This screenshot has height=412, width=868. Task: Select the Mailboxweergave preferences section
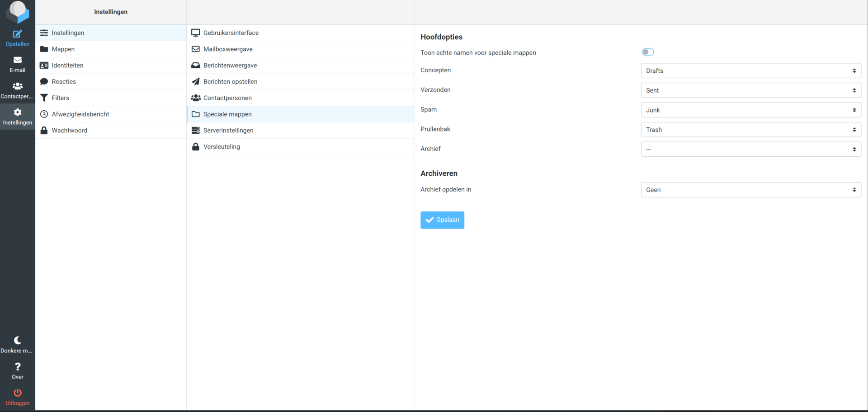click(x=300, y=49)
